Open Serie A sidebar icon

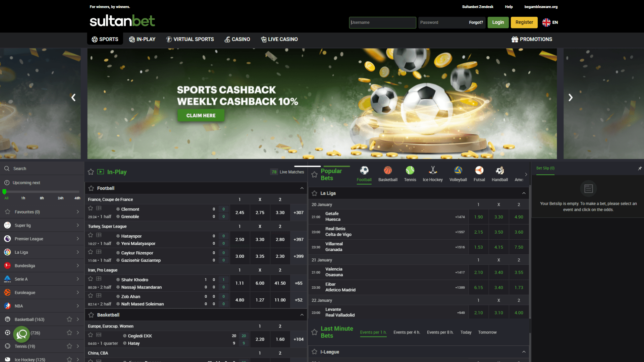pyautogui.click(x=7, y=279)
